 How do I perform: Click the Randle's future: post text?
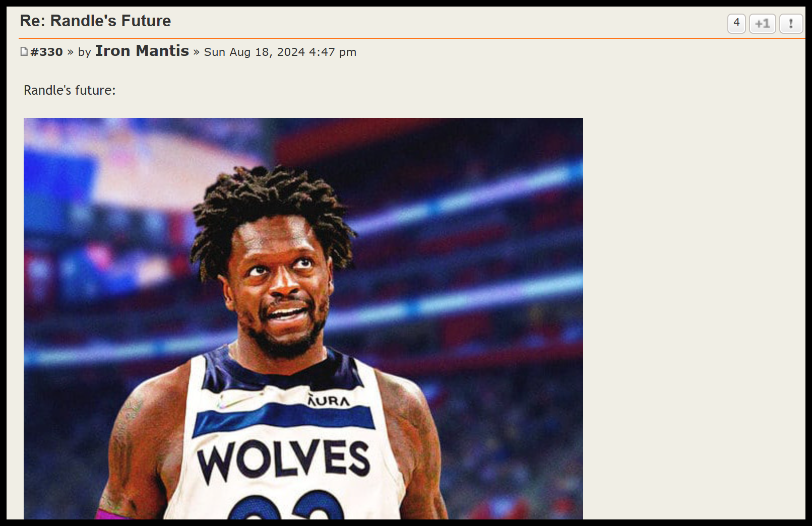pos(70,90)
